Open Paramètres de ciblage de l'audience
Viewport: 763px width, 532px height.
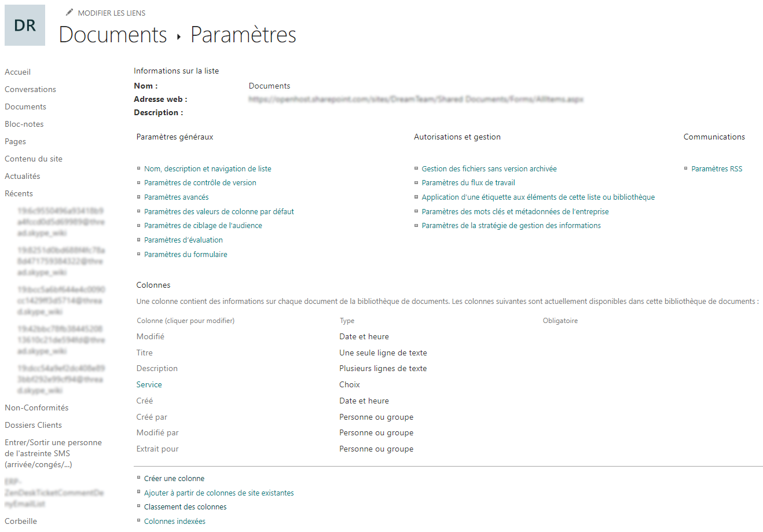click(x=203, y=225)
